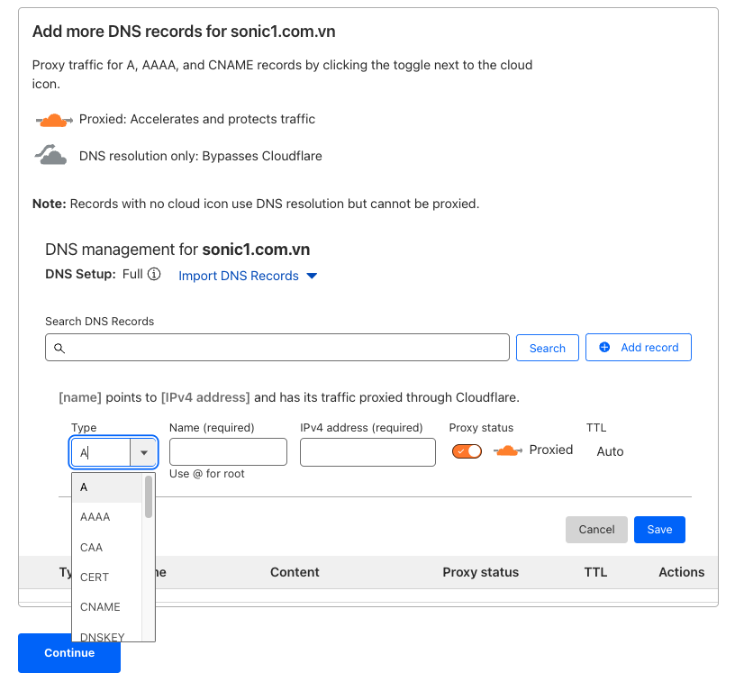
Task: Click the Proxied status label
Action: click(x=551, y=450)
